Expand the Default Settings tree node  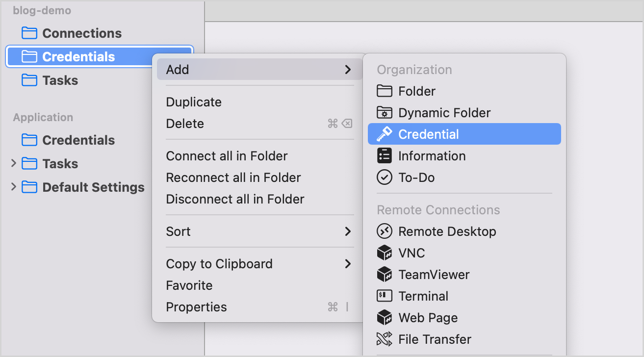pyautogui.click(x=14, y=187)
